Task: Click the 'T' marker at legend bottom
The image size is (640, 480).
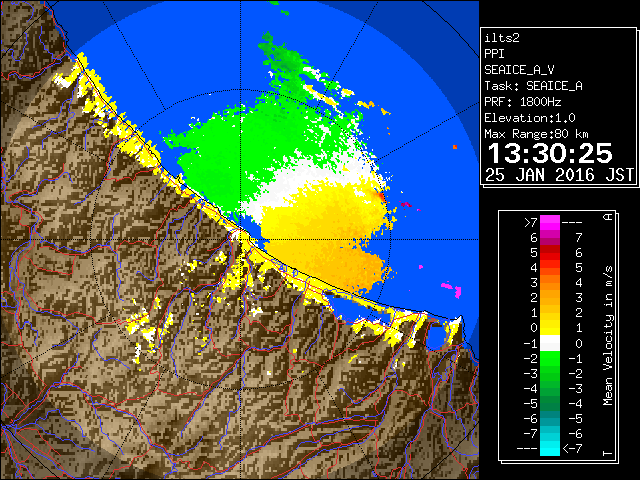Action: pos(608,453)
